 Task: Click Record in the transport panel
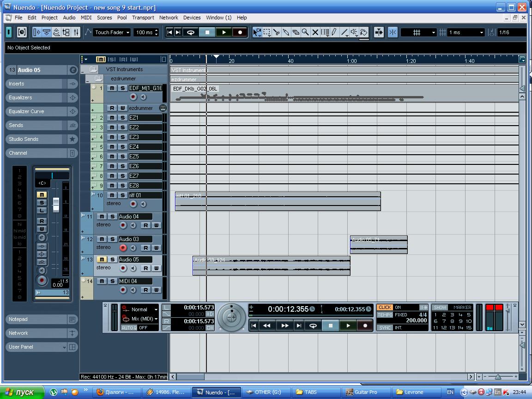coord(365,326)
